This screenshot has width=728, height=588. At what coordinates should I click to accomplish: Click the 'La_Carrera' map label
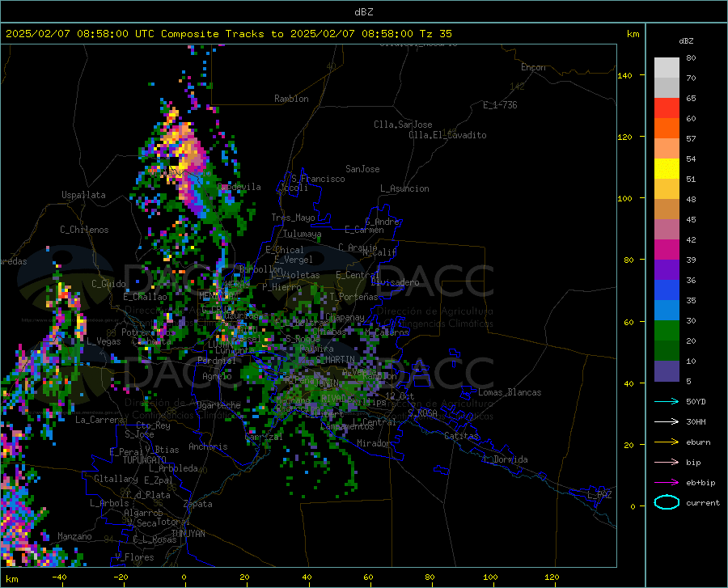99,420
